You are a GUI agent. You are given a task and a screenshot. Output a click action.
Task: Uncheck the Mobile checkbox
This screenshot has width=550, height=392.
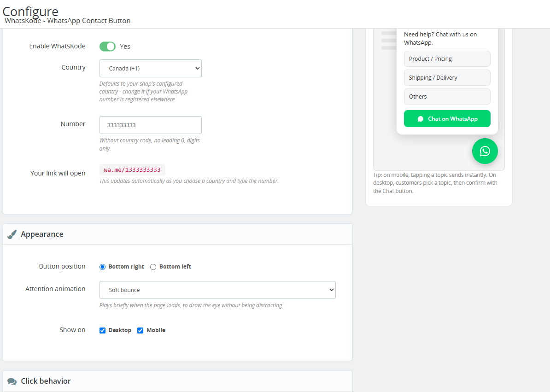coord(140,330)
